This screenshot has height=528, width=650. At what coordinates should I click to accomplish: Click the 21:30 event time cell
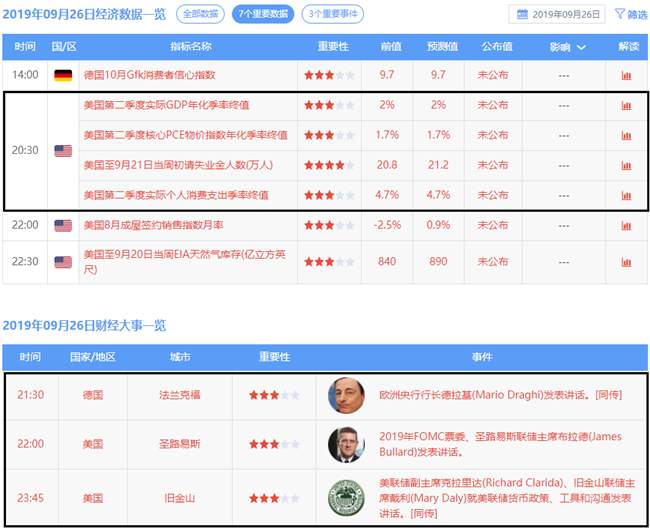click(30, 395)
